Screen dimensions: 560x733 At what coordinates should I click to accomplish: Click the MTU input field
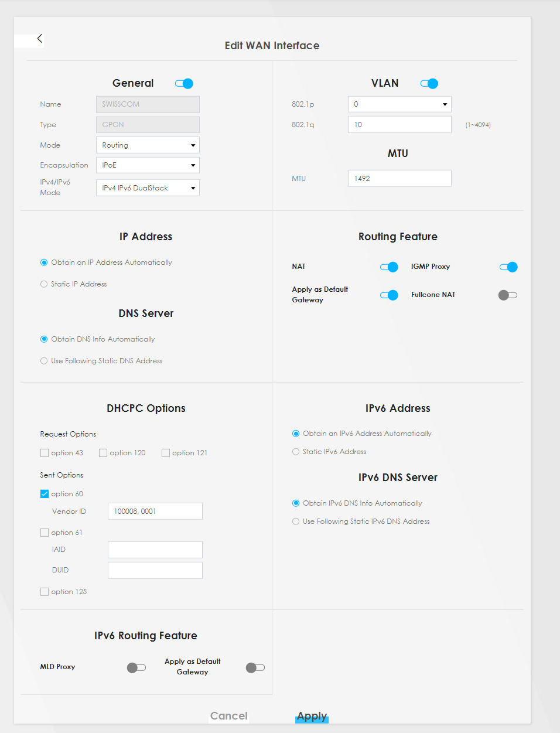tap(399, 179)
